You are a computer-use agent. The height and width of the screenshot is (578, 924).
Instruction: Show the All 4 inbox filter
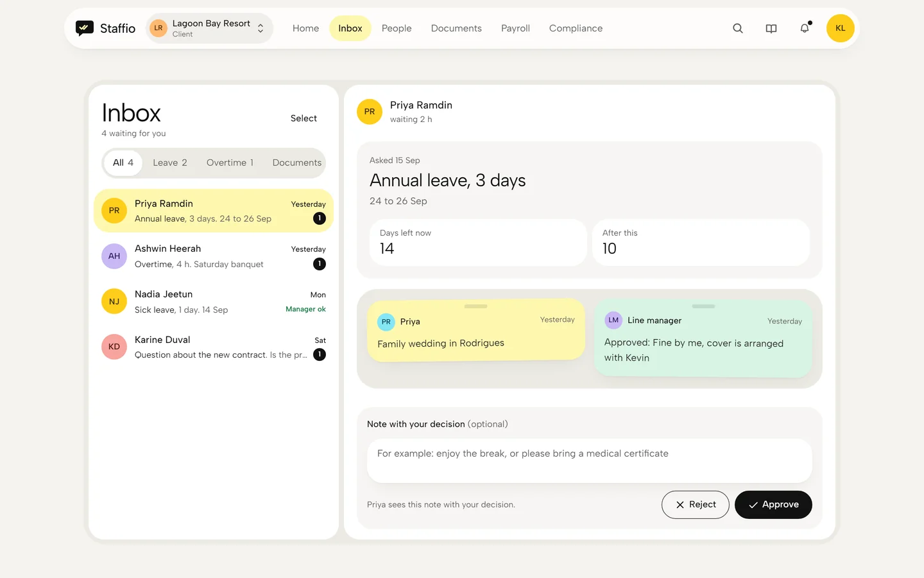click(x=123, y=163)
